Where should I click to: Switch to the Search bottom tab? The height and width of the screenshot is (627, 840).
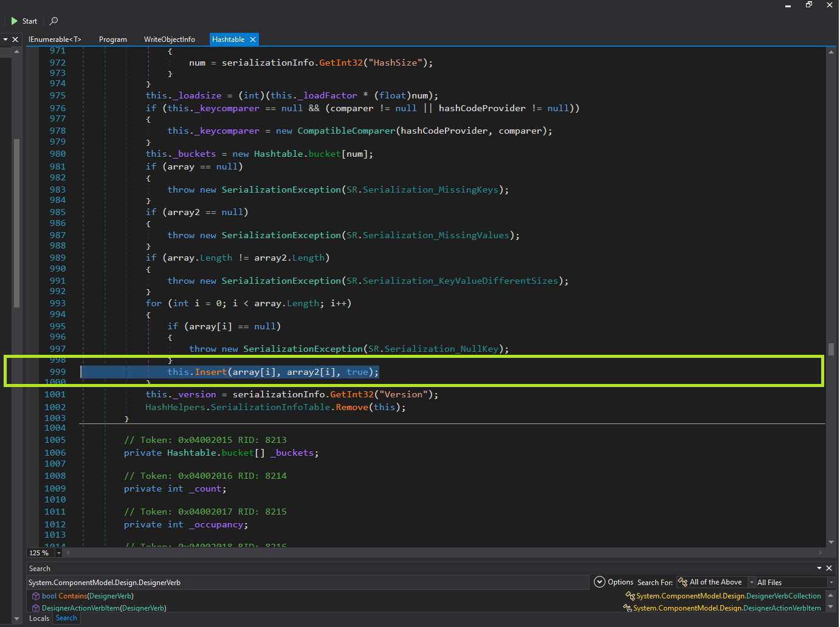click(x=66, y=618)
